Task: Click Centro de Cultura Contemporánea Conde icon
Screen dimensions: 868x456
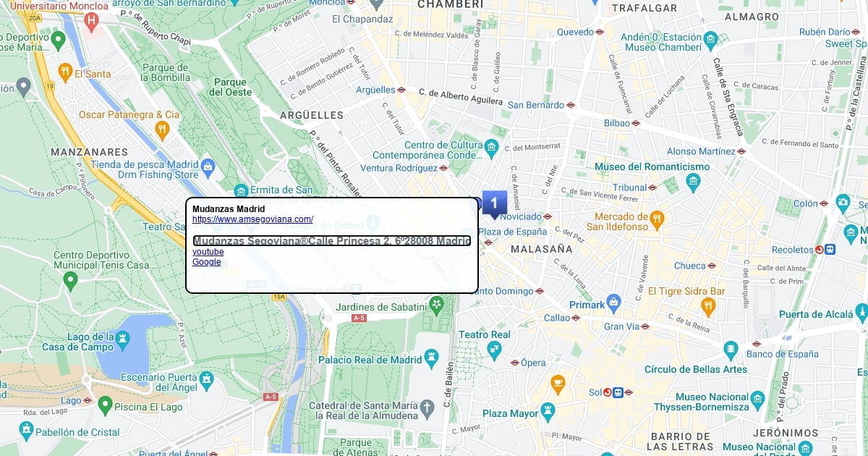Action: coord(493,149)
